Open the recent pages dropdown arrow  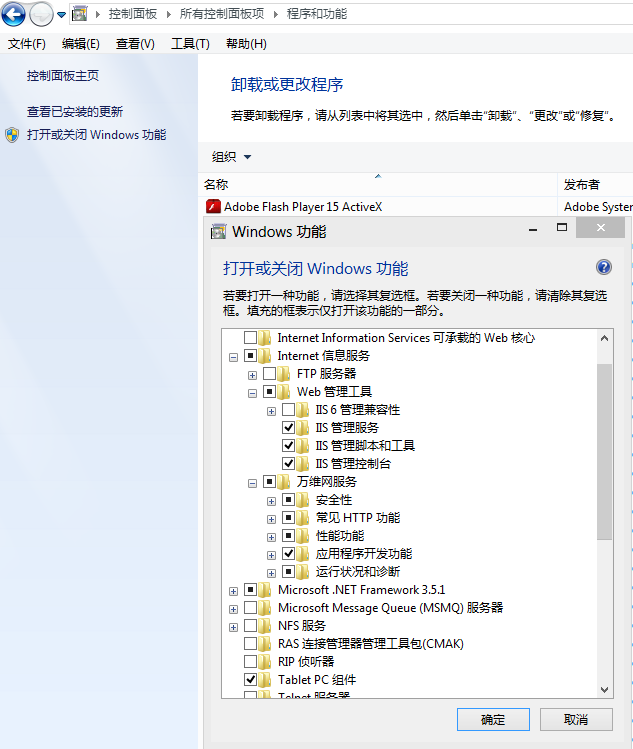61,15
